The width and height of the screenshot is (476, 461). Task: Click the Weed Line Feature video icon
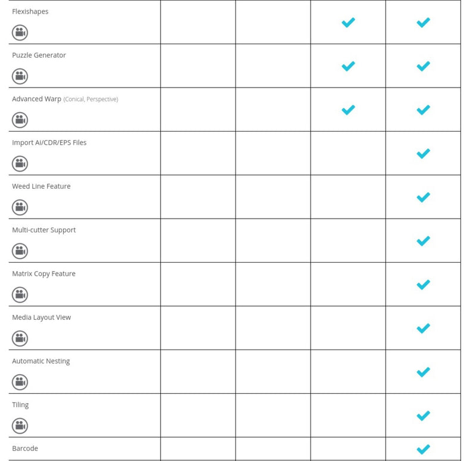(x=20, y=207)
